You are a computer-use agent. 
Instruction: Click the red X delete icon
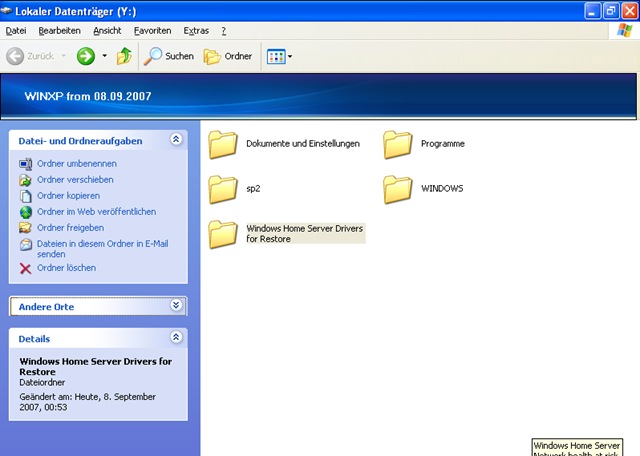click(25, 268)
